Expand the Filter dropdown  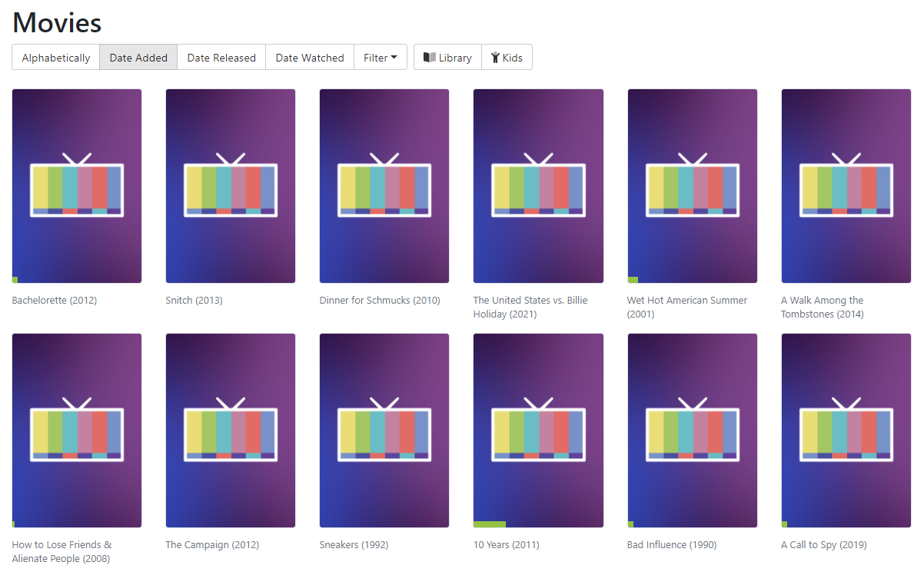click(381, 58)
